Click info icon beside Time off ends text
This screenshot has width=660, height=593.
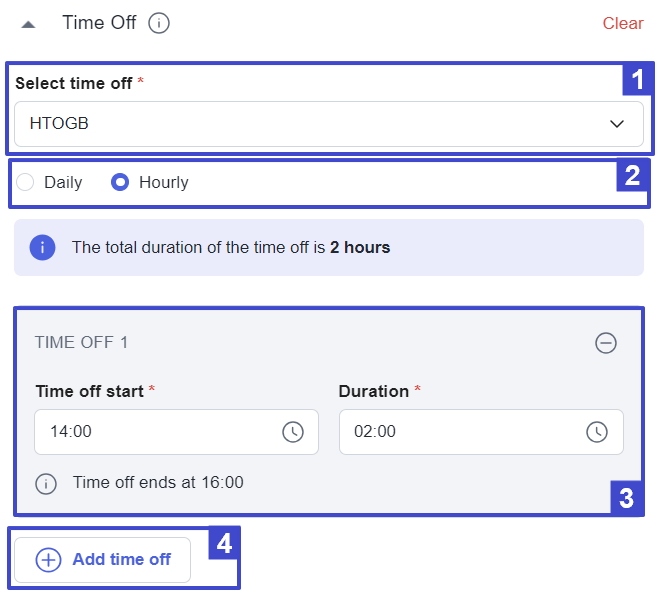click(x=46, y=484)
